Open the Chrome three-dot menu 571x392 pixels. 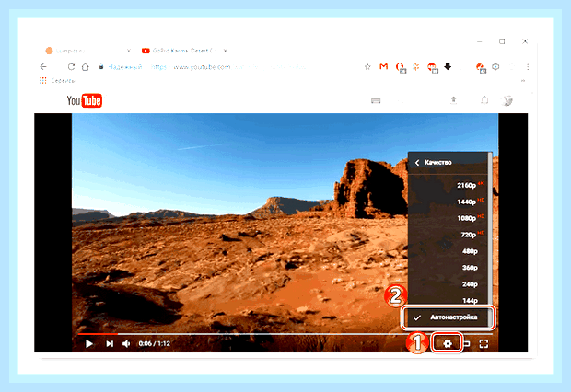click(528, 66)
